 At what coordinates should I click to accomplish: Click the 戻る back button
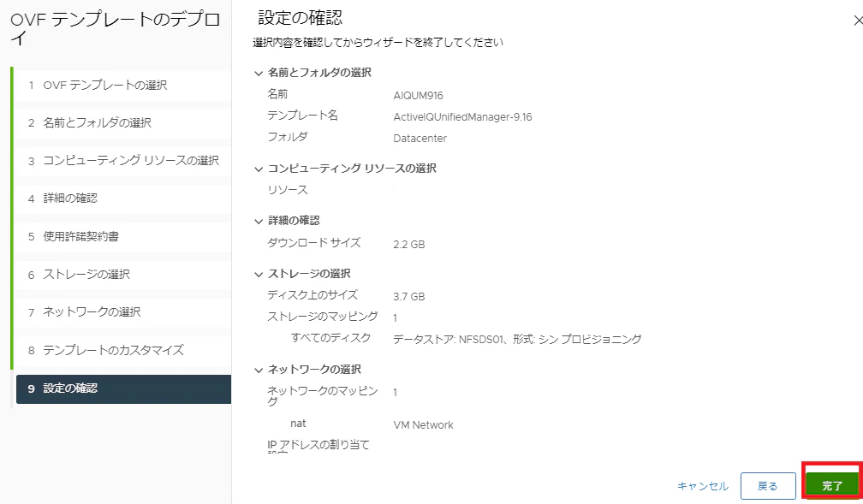[x=768, y=486]
